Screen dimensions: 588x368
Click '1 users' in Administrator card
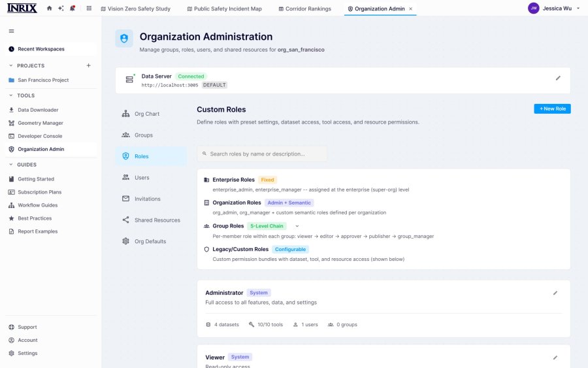point(305,325)
